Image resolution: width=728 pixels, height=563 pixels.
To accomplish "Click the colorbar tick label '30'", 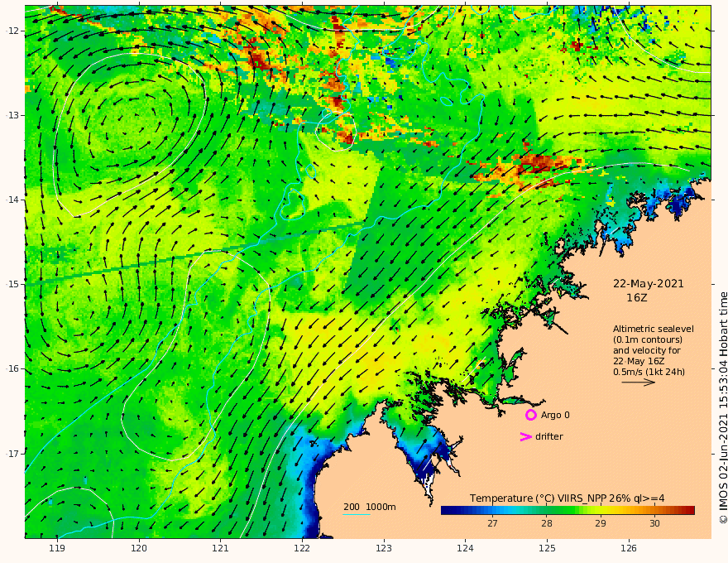I will click(654, 523).
